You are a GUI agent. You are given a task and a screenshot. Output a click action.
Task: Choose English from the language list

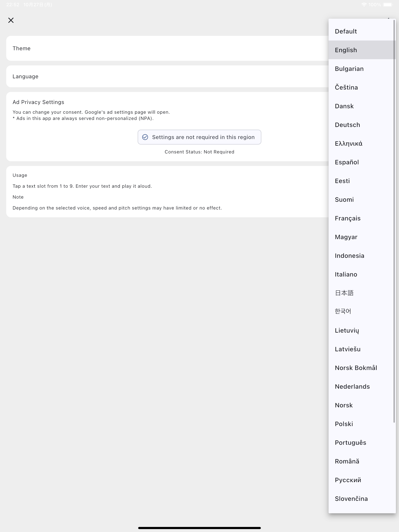click(362, 50)
